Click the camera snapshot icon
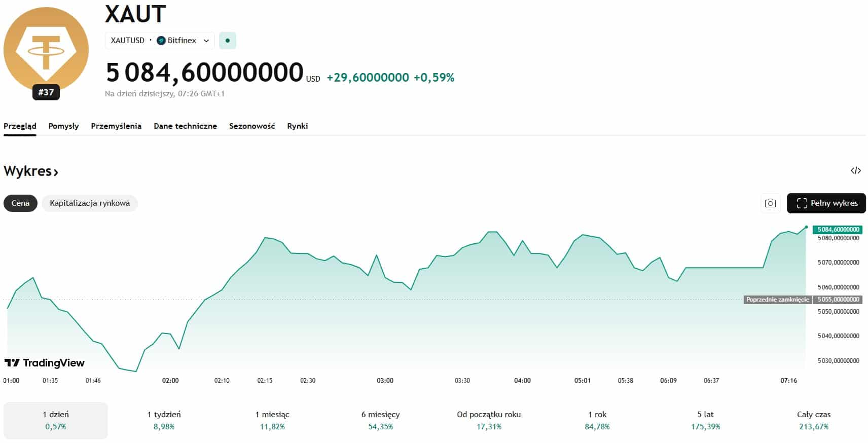The width and height of the screenshot is (868, 443). pos(770,203)
